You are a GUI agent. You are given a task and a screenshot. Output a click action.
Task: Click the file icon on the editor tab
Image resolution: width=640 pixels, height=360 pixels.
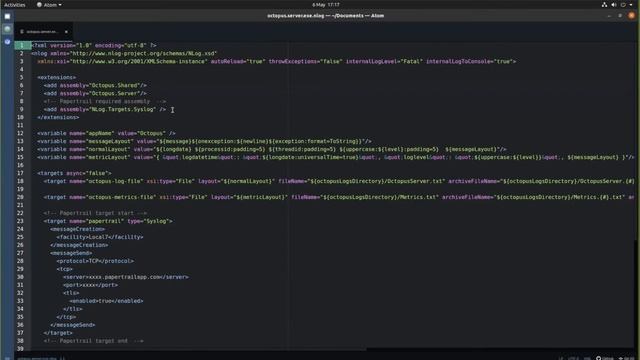[x=22, y=31]
